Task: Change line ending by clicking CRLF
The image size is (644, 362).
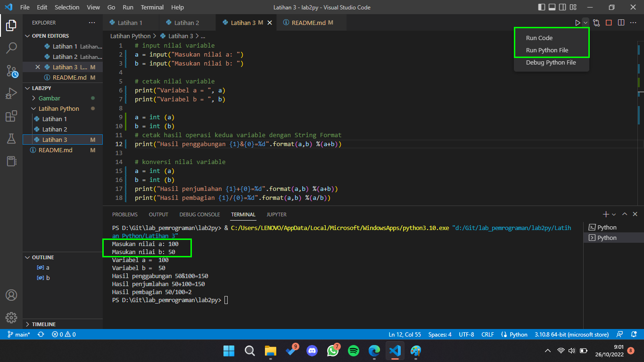Action: tap(487, 335)
